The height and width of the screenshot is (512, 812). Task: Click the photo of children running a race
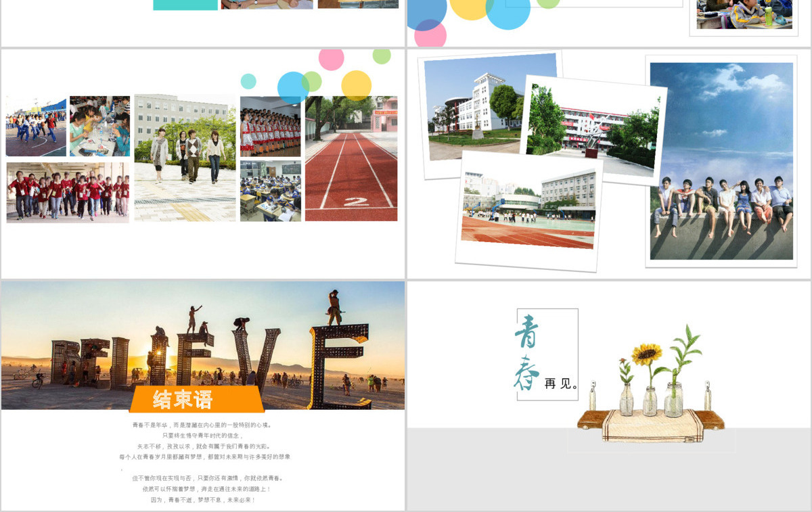[37, 126]
